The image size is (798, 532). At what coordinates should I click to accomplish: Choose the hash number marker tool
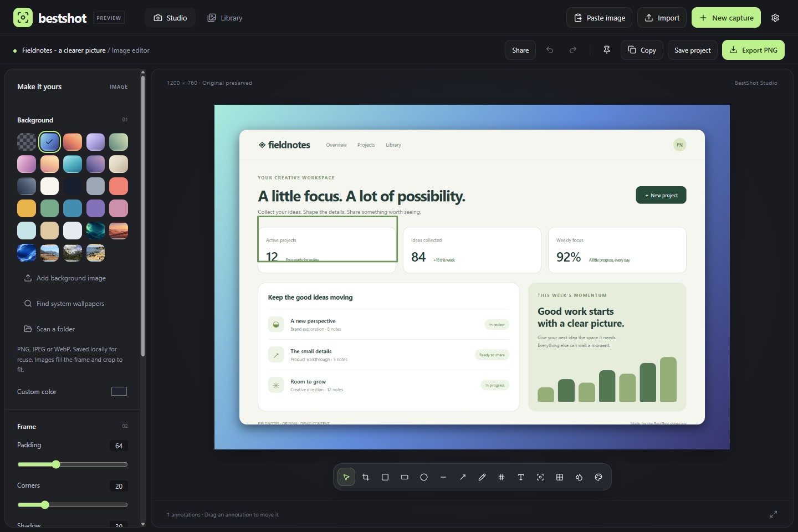(x=502, y=477)
